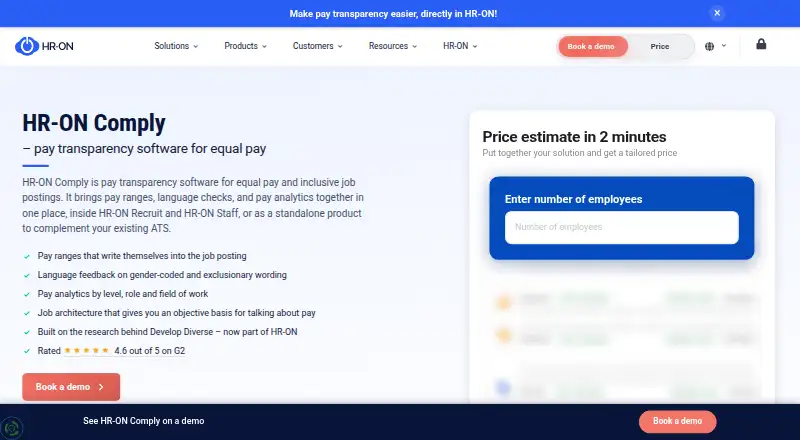This screenshot has width=800, height=440.
Task: Click the HR-ON logo
Action: click(44, 46)
